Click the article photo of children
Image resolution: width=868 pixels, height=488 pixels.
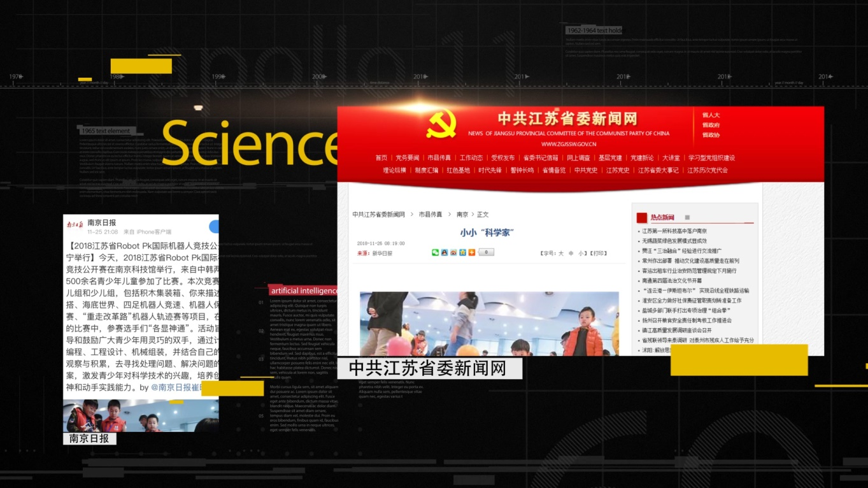pos(489,324)
